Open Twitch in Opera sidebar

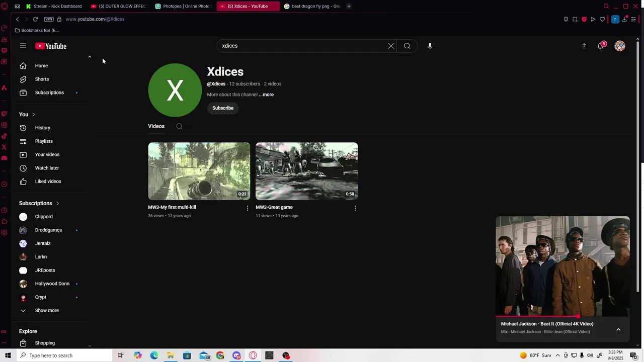[4, 114]
